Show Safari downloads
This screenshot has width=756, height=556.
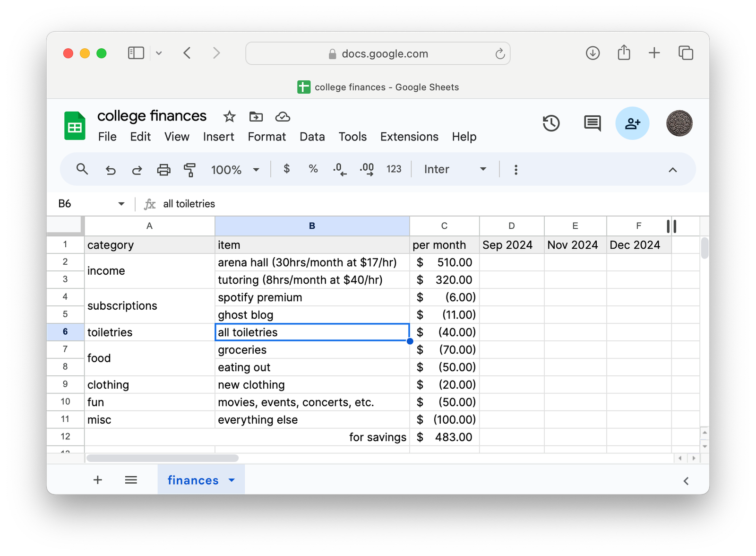click(x=593, y=53)
